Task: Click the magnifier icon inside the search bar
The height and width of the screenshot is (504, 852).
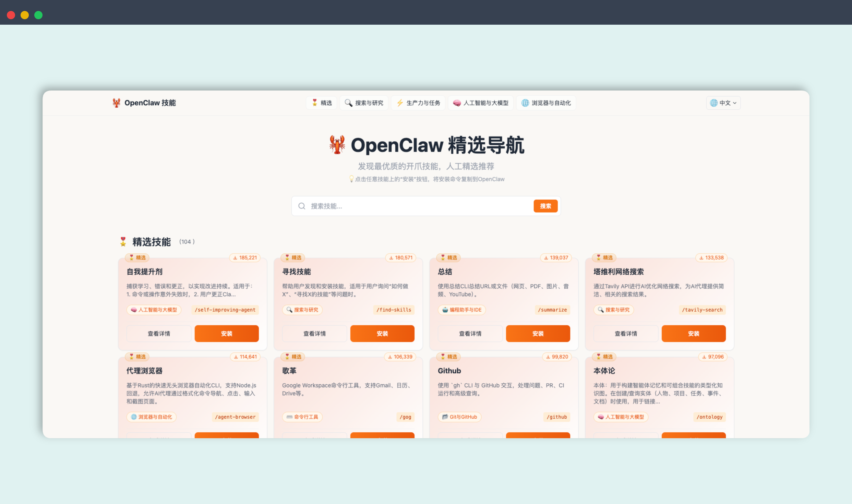Action: [302, 206]
